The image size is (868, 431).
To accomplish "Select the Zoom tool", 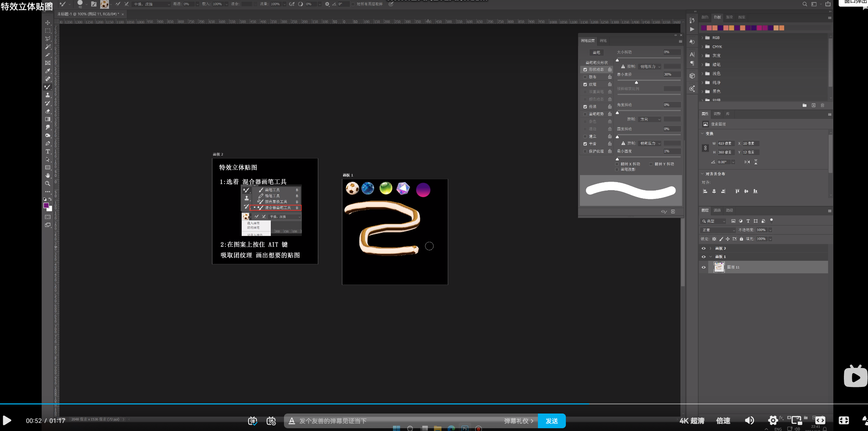I will (48, 184).
